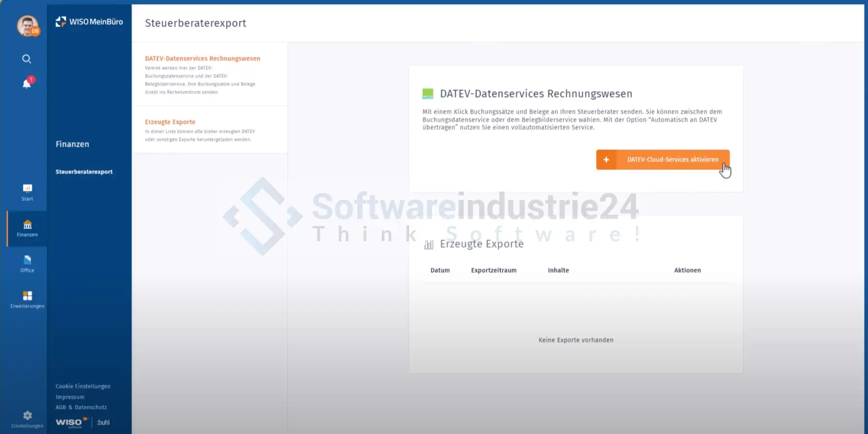Open the search magnifier icon
Screen dimensions: 868x434
point(27,59)
